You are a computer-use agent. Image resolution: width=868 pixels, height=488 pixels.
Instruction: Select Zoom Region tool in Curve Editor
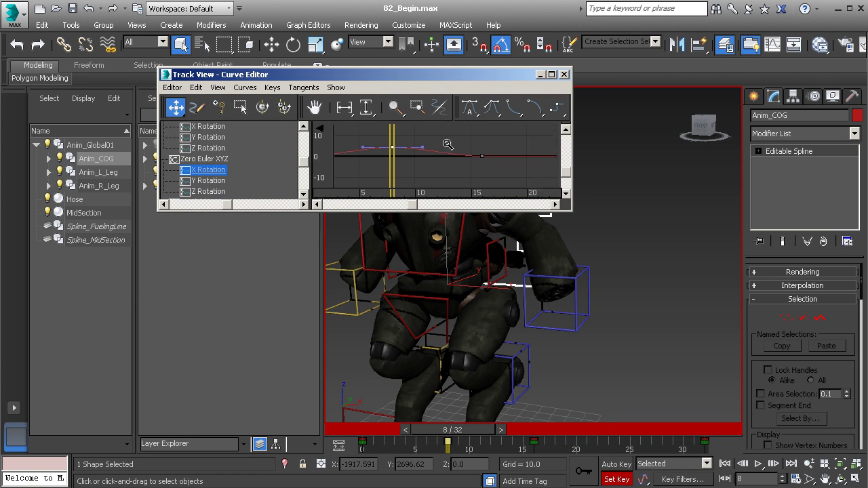418,107
